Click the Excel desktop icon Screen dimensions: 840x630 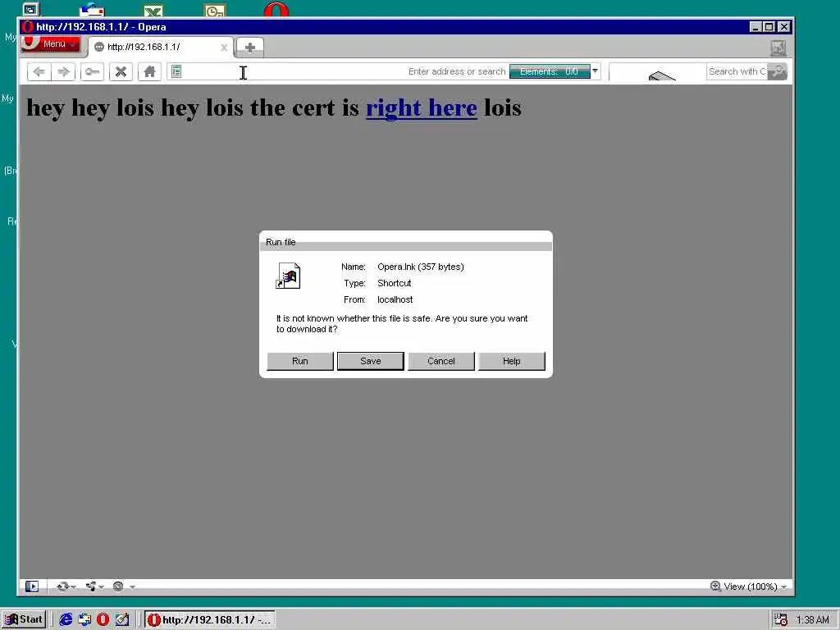(x=153, y=11)
